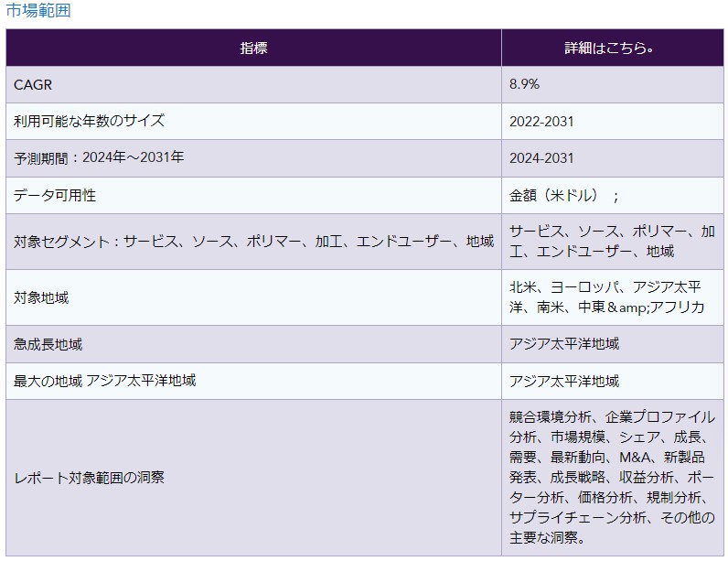Click the データ可用性 row label

click(x=55, y=195)
